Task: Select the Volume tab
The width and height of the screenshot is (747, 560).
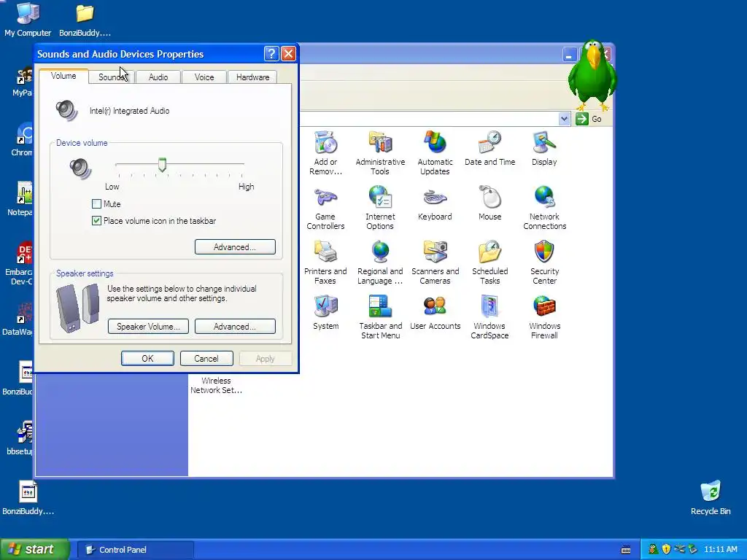Action: [63, 76]
